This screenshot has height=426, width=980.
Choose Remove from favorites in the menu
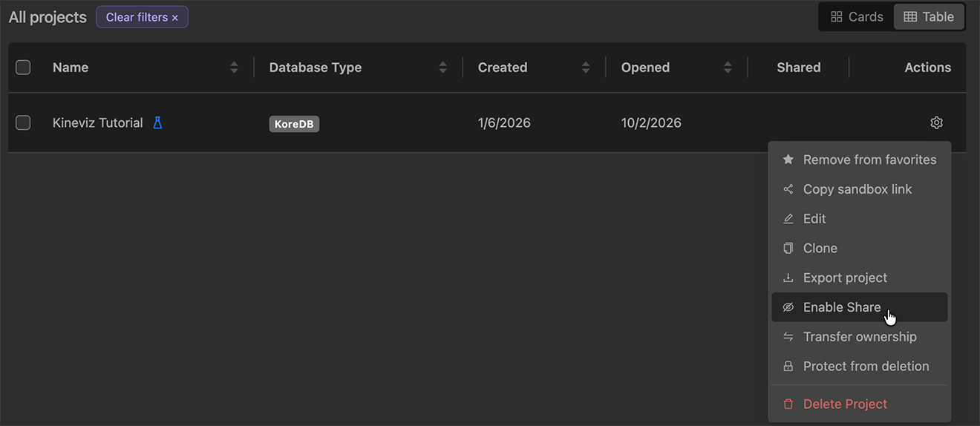pos(860,160)
